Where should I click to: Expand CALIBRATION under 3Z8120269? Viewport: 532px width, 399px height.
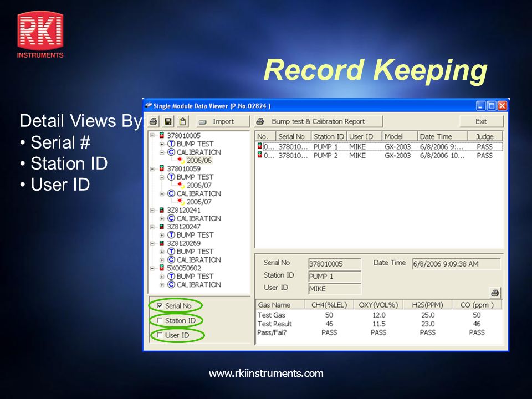pyautogui.click(x=162, y=259)
